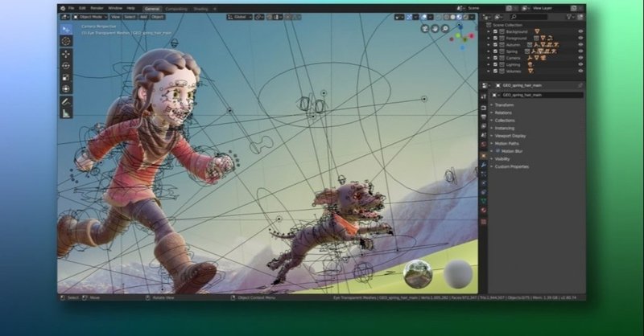Switch to material preview shading
644x336 pixels.
[459, 17]
